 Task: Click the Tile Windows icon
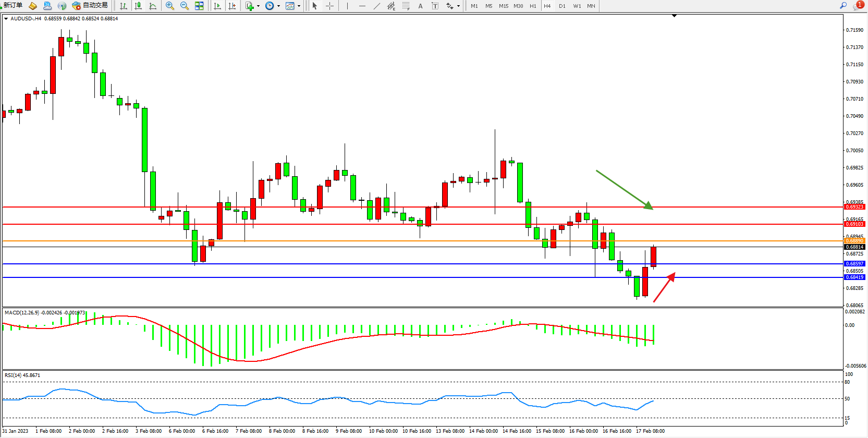[x=199, y=6]
